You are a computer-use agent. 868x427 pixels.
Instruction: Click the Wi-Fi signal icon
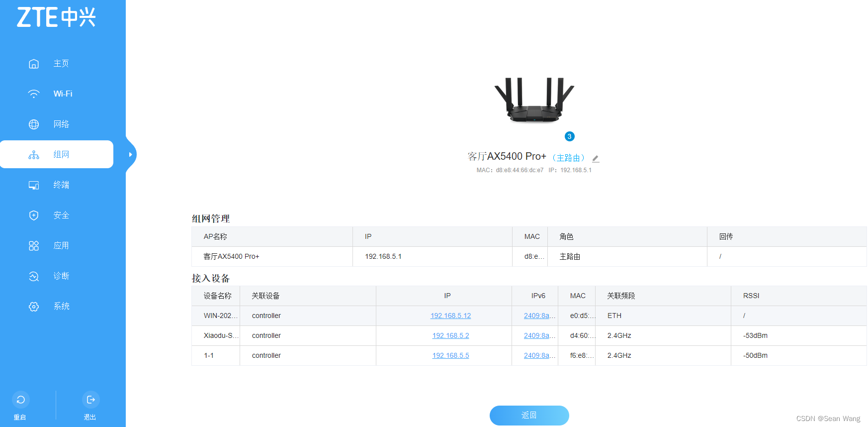coord(34,94)
